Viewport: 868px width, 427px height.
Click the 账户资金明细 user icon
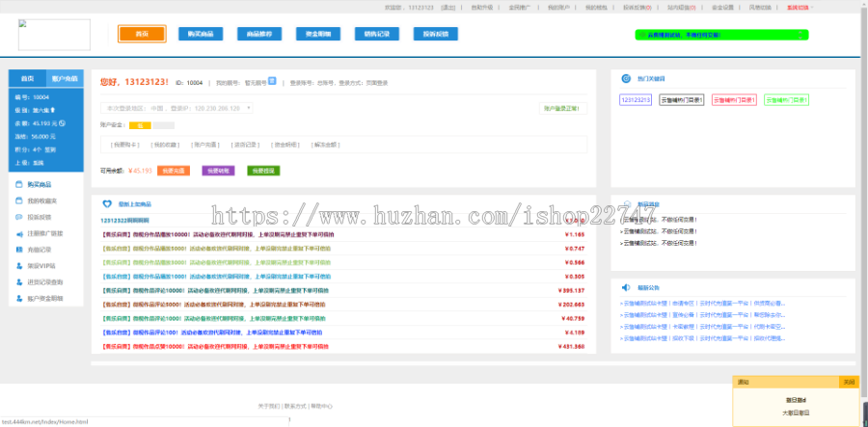coord(19,299)
